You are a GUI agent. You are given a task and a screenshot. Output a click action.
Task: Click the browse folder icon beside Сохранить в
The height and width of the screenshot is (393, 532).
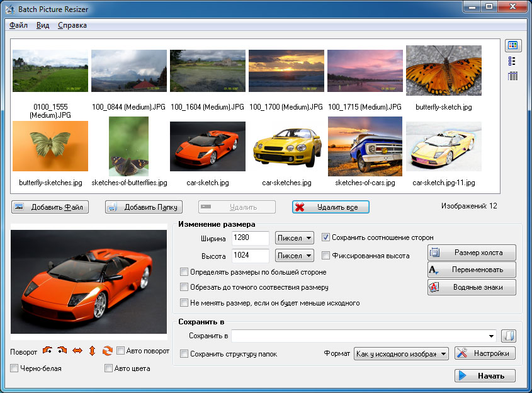[508, 336]
